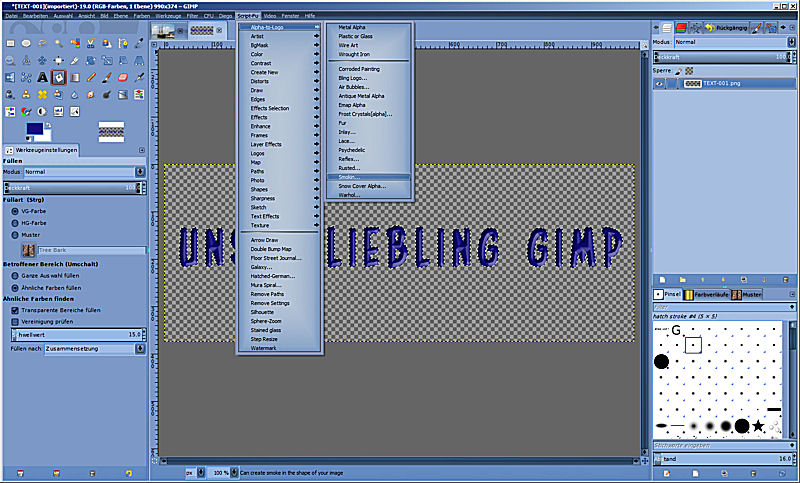This screenshot has width=800, height=483.
Task: Open Modus dropdown in tool options
Action: [85, 172]
